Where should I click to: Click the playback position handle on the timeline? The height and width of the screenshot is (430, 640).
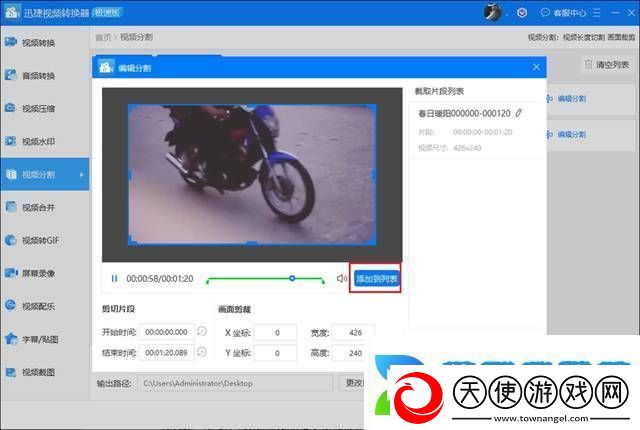click(x=292, y=278)
